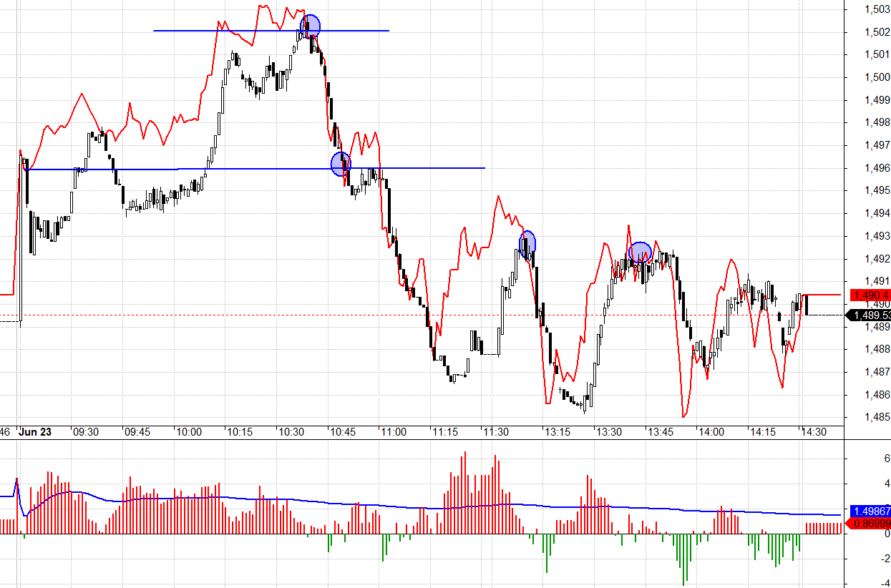
Task: Click the 09:30 time axis label
Action: (x=86, y=432)
